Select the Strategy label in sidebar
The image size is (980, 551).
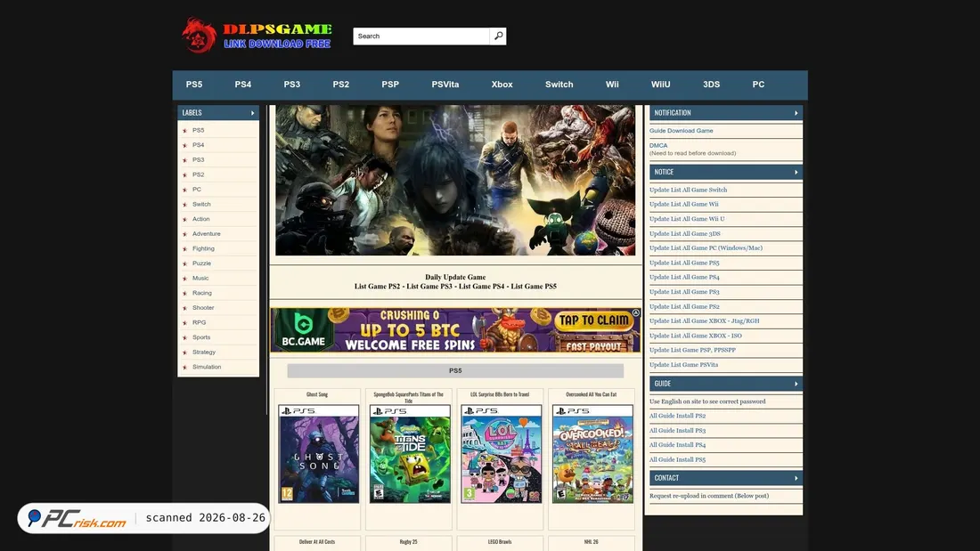coord(204,352)
